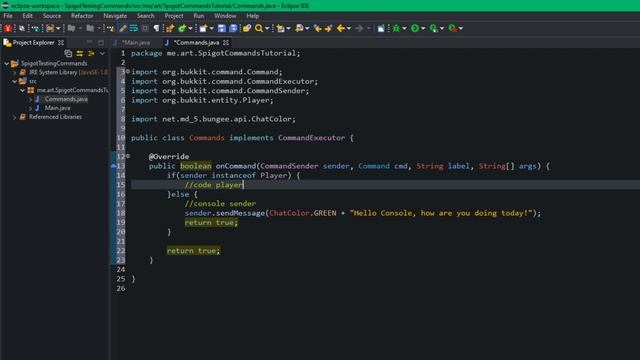Fold the onCommand method at line 12
Image resolution: width=640 pixels, height=360 pixels.
[128, 156]
